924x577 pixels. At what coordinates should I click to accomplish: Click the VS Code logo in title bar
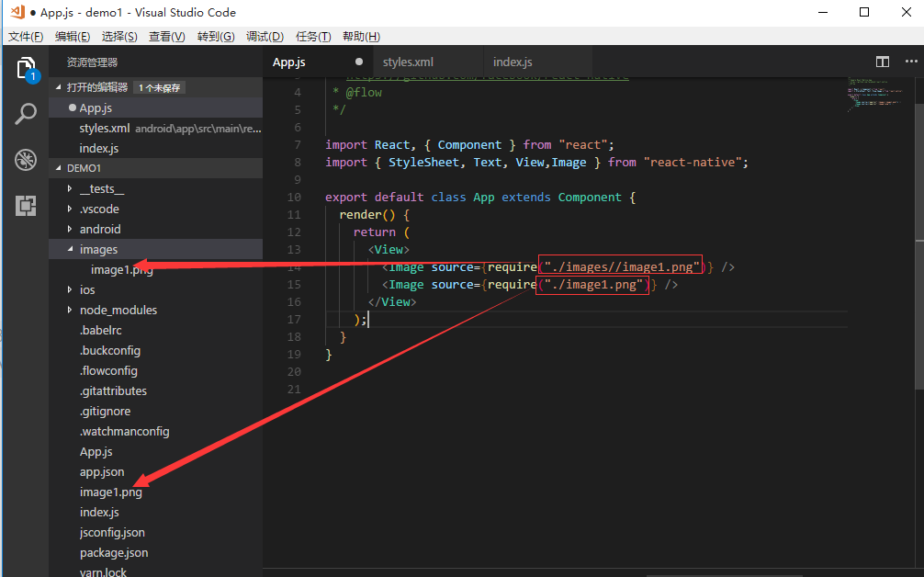[x=17, y=12]
